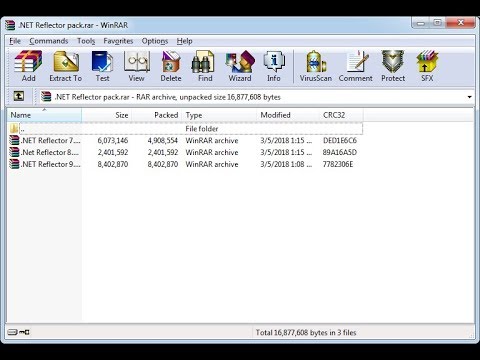Launch the Wizard tool
Viewport: 480px width, 360px height.
[x=240, y=66]
